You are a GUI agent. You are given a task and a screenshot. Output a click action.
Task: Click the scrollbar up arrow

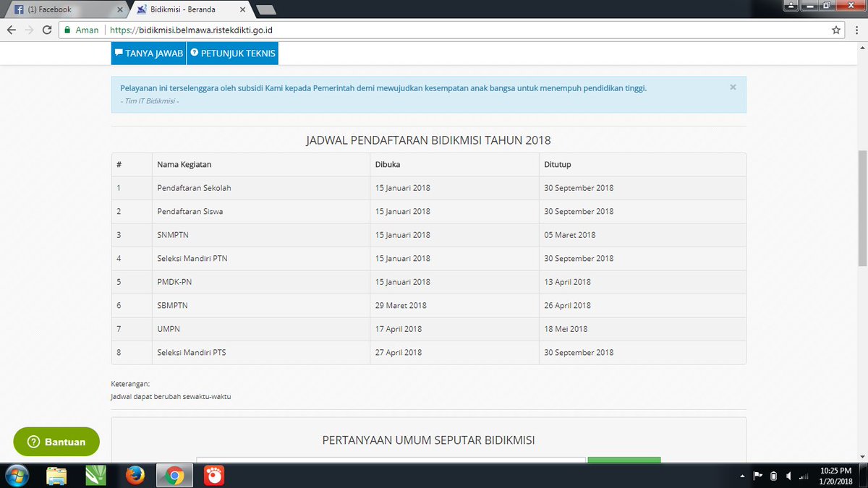point(861,47)
